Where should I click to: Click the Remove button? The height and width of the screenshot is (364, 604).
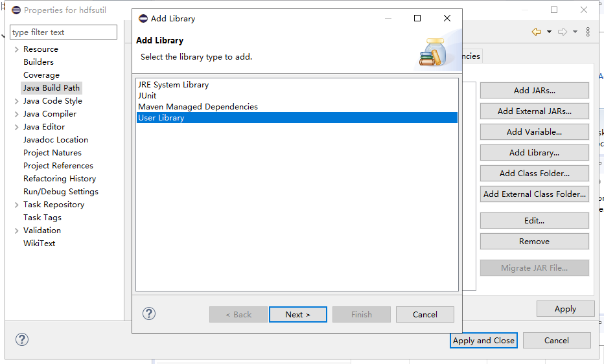pyautogui.click(x=534, y=242)
